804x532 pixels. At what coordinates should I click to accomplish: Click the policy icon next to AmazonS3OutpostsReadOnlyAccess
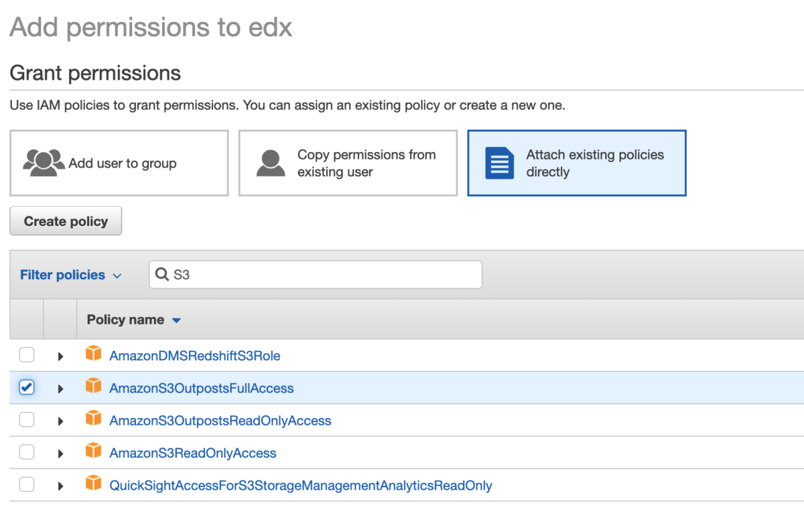[x=94, y=419]
